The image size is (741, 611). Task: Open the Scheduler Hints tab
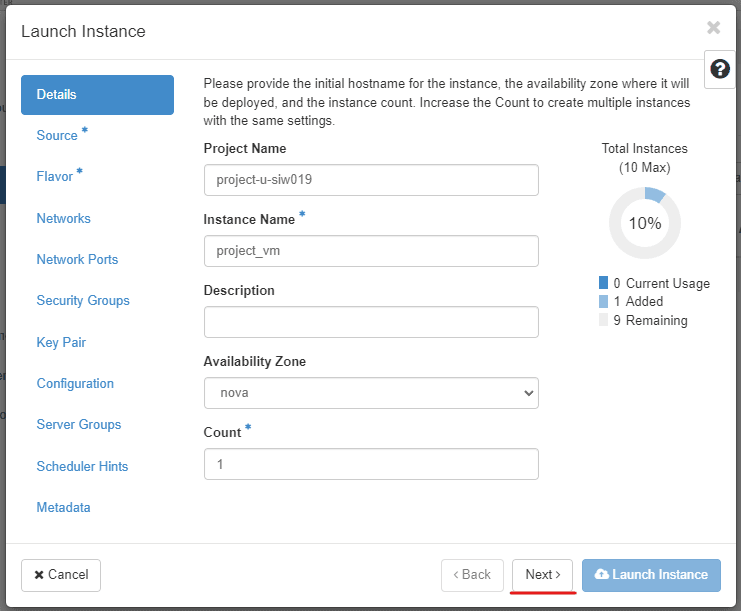pyautogui.click(x=82, y=466)
